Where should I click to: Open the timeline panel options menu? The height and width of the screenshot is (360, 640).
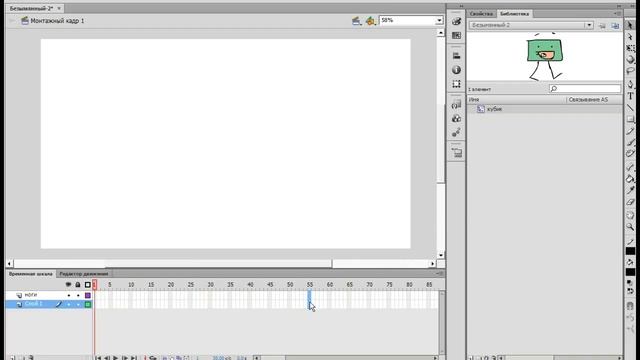pyautogui.click(x=440, y=273)
